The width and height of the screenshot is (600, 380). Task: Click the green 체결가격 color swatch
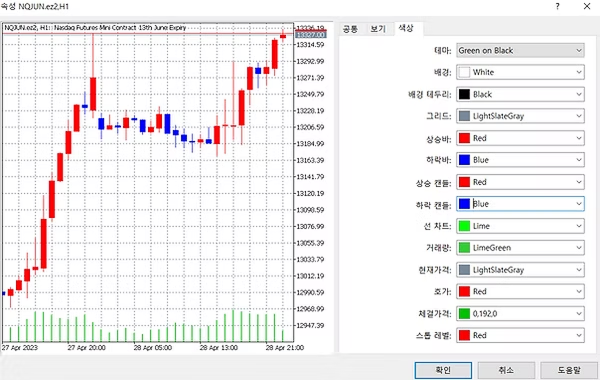point(464,314)
